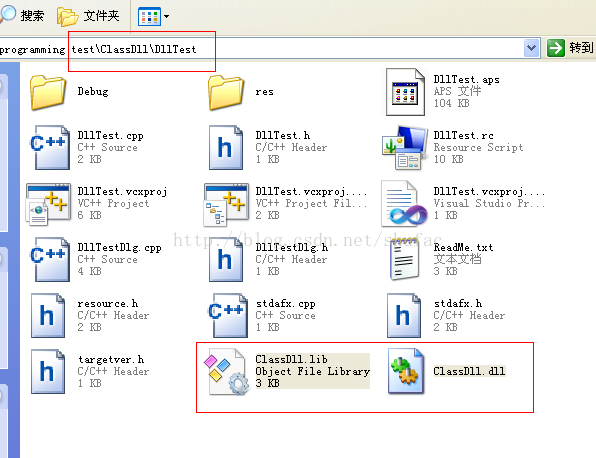Screen dimensions: 596x458
Task: Open the Views icon toolbar button
Action: (x=149, y=16)
